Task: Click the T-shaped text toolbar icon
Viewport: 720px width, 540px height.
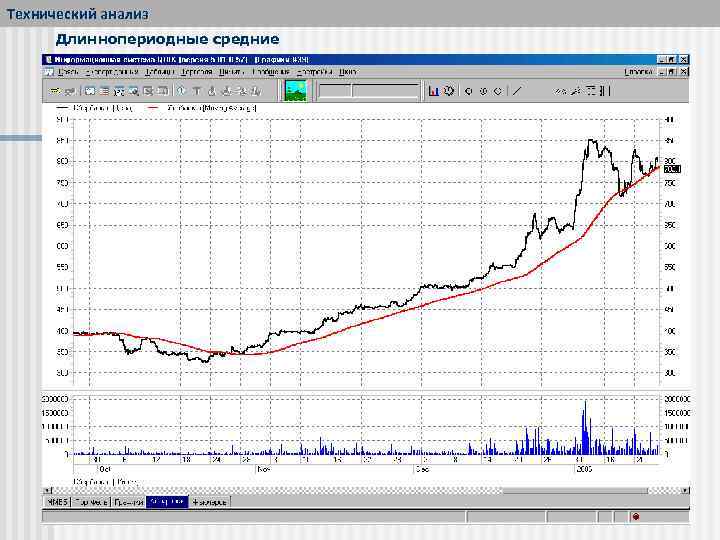Action: click(x=197, y=91)
